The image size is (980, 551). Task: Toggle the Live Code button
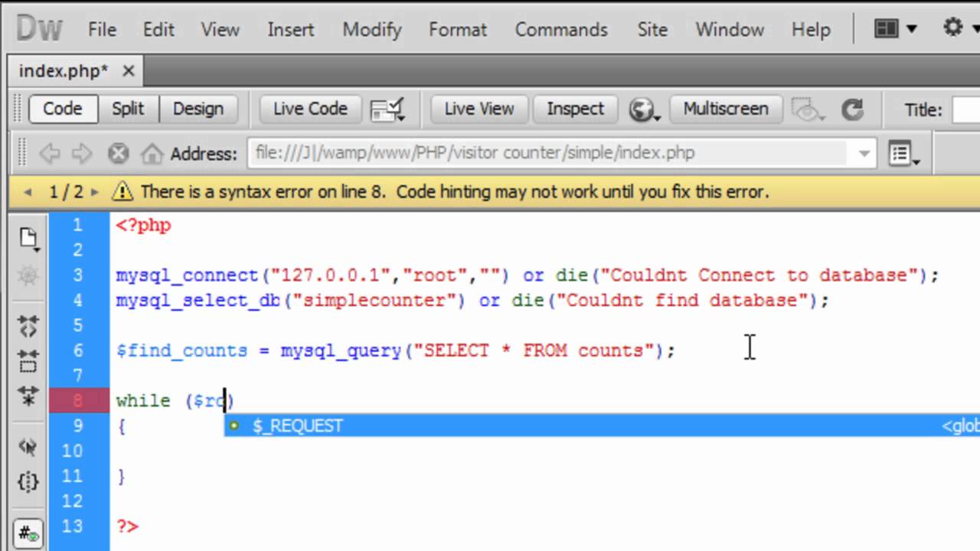point(310,109)
